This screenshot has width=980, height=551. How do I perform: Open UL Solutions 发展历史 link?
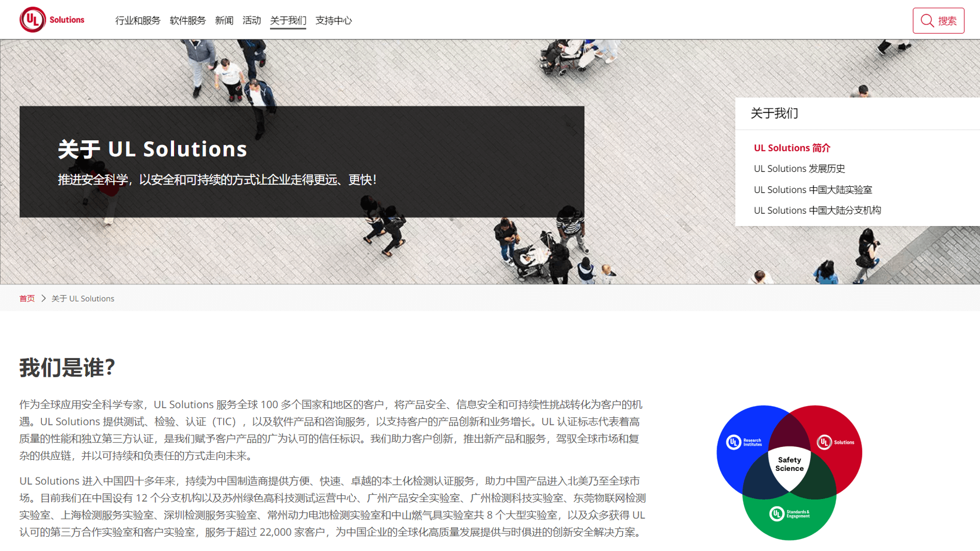pos(799,168)
